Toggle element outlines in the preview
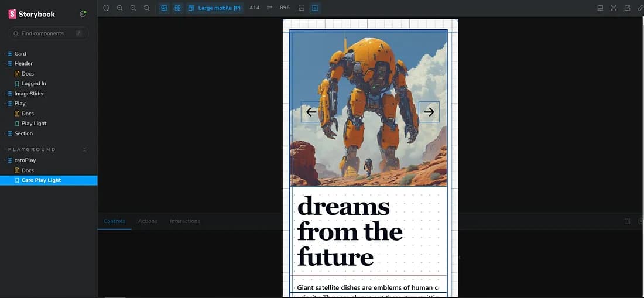 [315, 8]
